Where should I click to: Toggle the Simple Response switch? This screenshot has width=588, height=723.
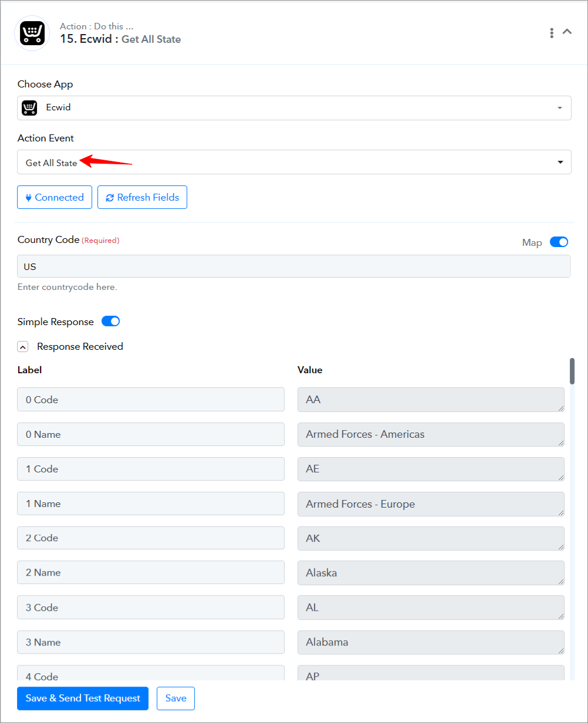tap(110, 321)
